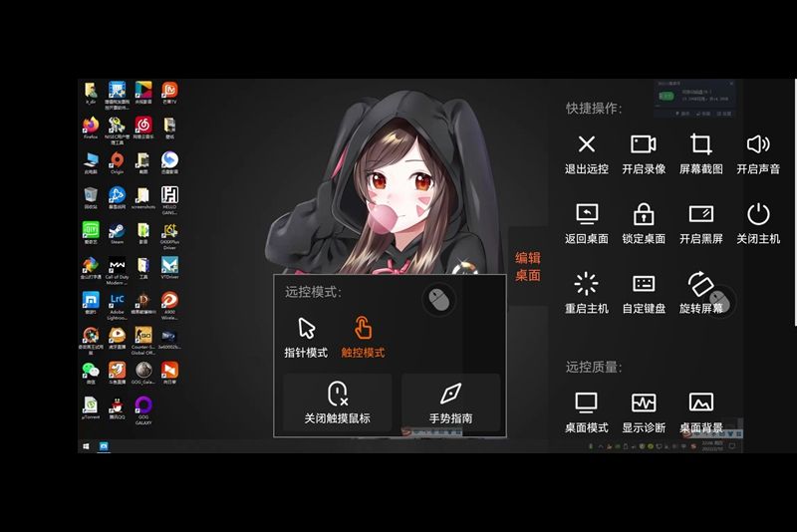Screen dimensions: 797x532
Task: Open the uTorrent desktop shortcut
Action: 91,408
